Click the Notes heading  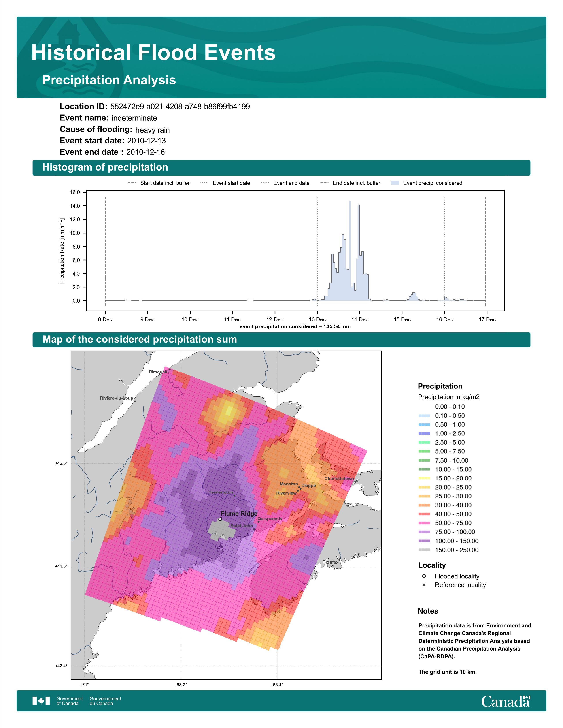coord(428,611)
